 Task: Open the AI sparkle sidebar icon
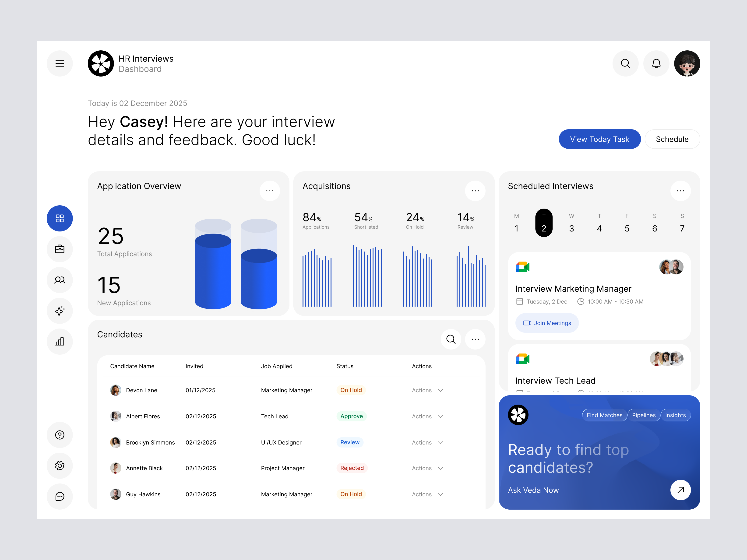pos(60,311)
